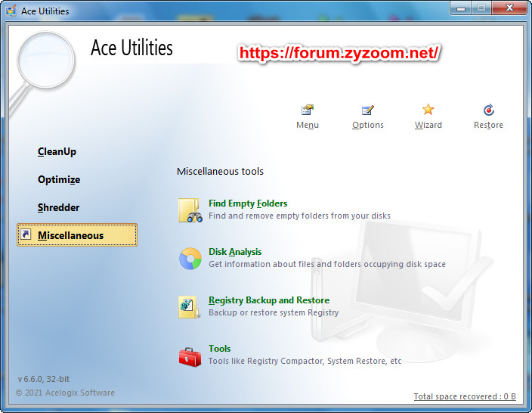Click the © 2021 Acelogix Software text
The width and height of the screenshot is (532, 413).
click(65, 393)
